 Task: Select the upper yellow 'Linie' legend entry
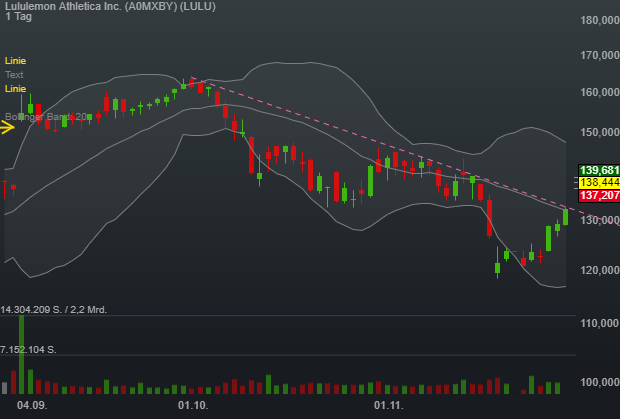click(15, 60)
